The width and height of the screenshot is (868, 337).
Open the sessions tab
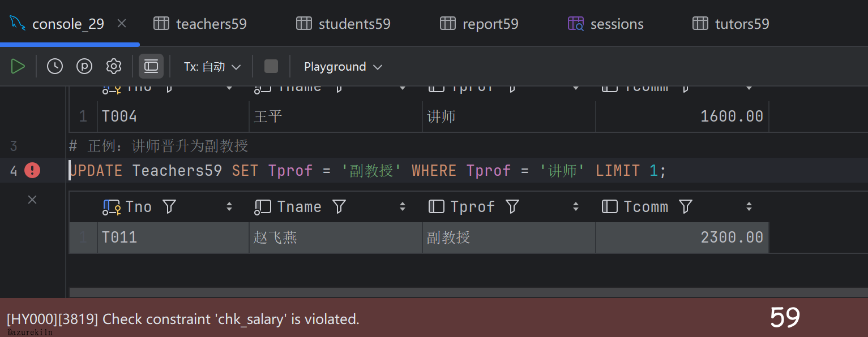point(606,24)
